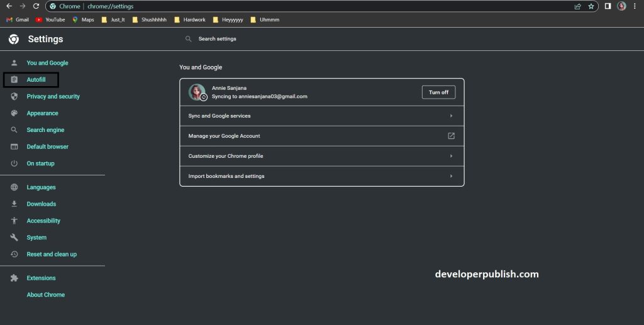Open Accessibility settings
644x325 pixels.
point(43,221)
